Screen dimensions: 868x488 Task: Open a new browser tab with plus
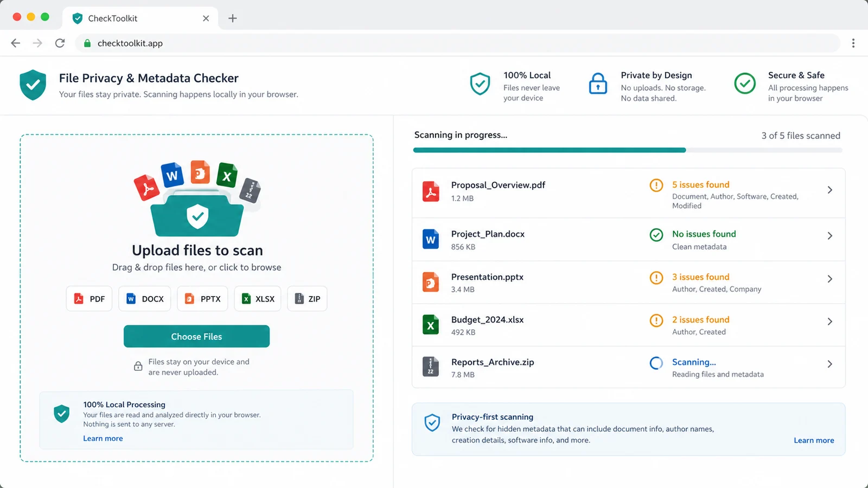tap(233, 18)
